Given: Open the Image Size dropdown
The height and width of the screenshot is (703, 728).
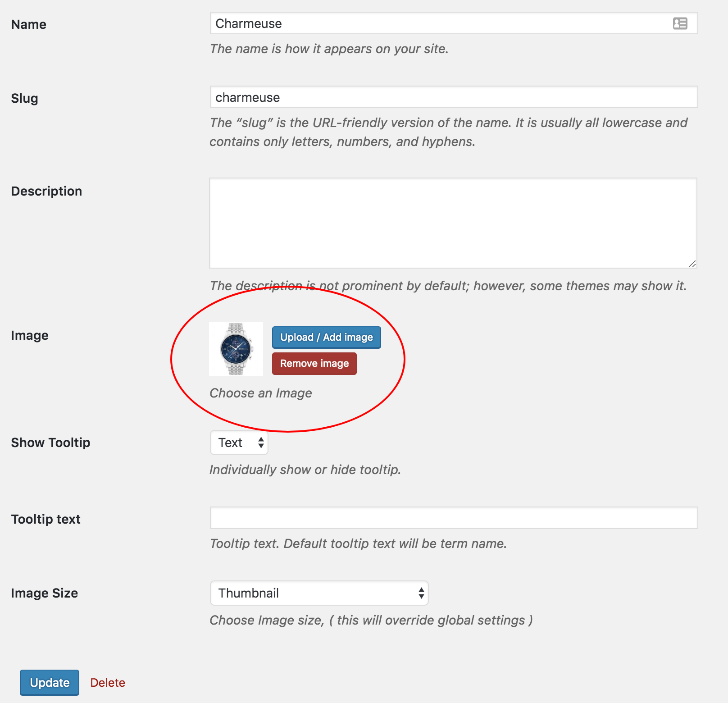Looking at the screenshot, I should [x=319, y=593].
